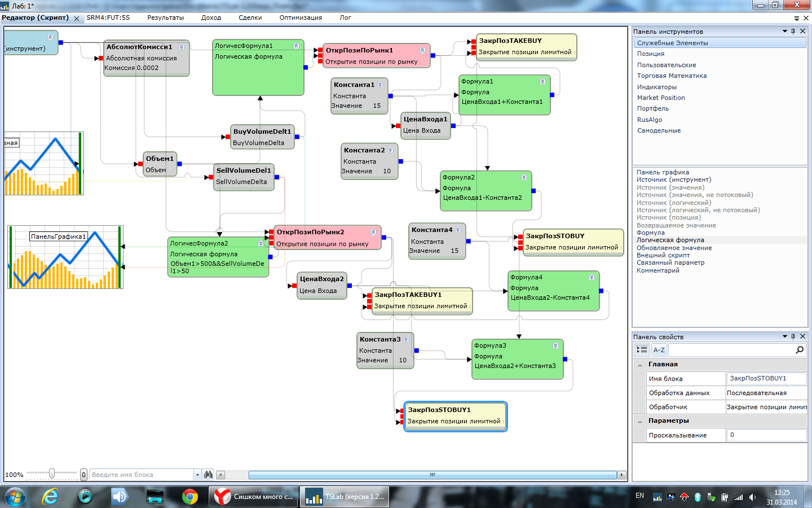
Task: Select Индикаторы toolbox category
Action: pyautogui.click(x=657, y=87)
